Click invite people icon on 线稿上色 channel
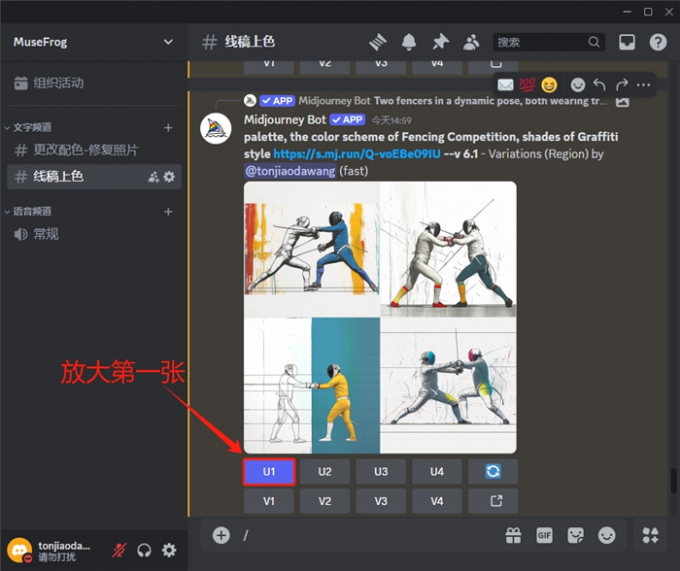This screenshot has width=680, height=571. [x=154, y=177]
